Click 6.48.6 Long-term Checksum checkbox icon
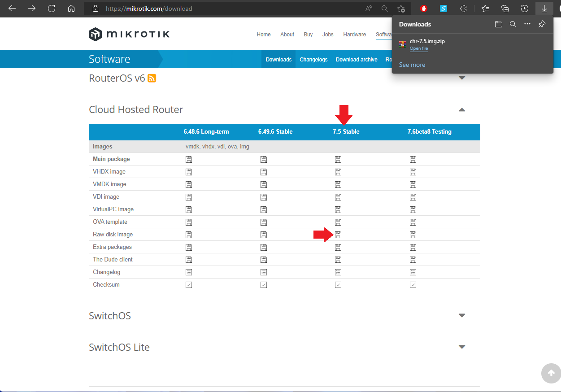The image size is (561, 392). pyautogui.click(x=189, y=285)
